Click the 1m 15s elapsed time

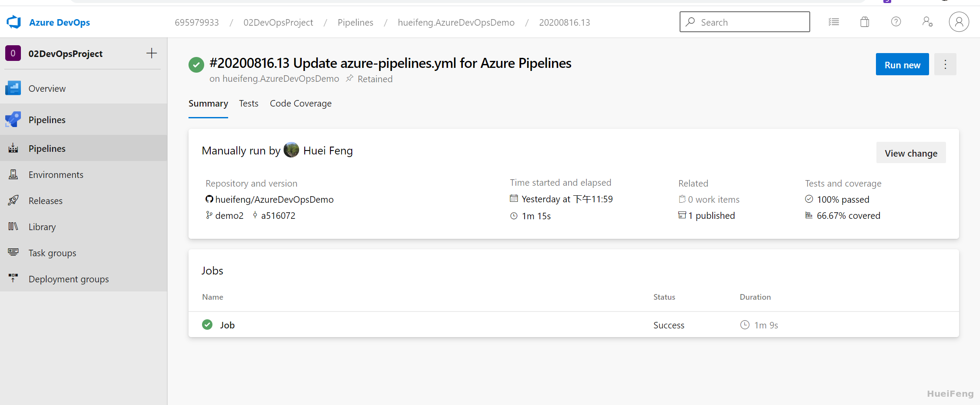click(x=536, y=216)
